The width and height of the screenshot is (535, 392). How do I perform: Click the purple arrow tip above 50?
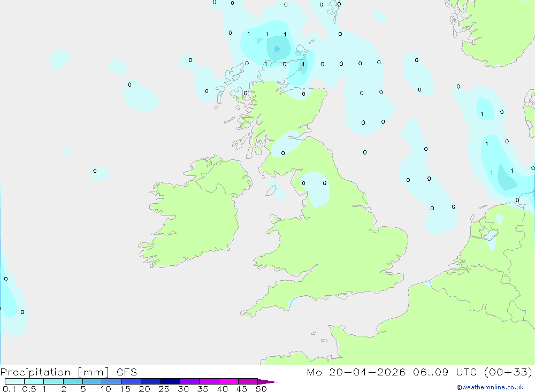point(267,382)
